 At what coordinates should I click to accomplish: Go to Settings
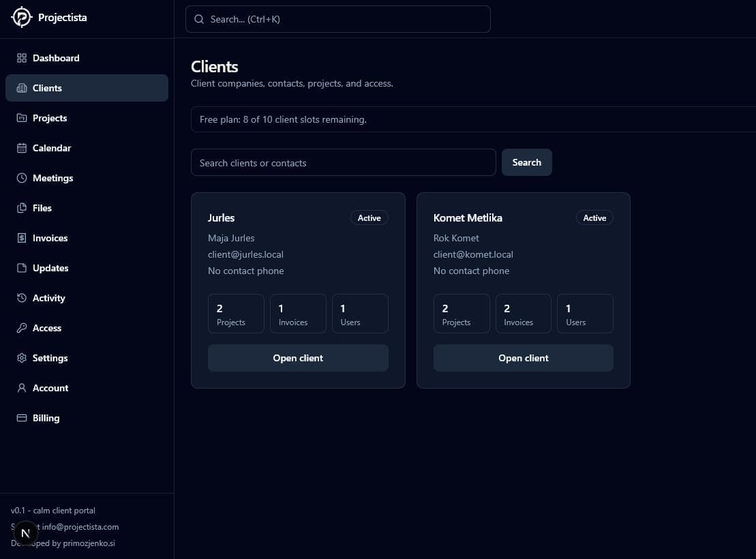[x=87, y=358]
